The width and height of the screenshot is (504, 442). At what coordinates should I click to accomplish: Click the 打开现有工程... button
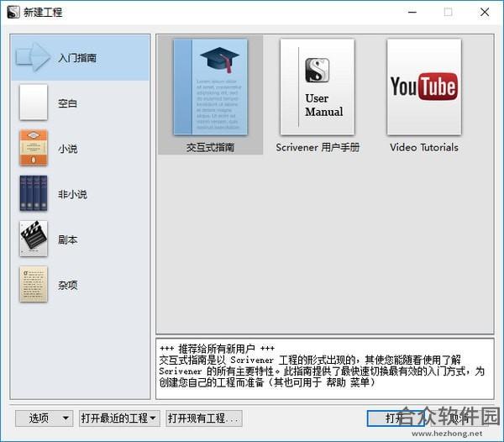[x=204, y=418]
